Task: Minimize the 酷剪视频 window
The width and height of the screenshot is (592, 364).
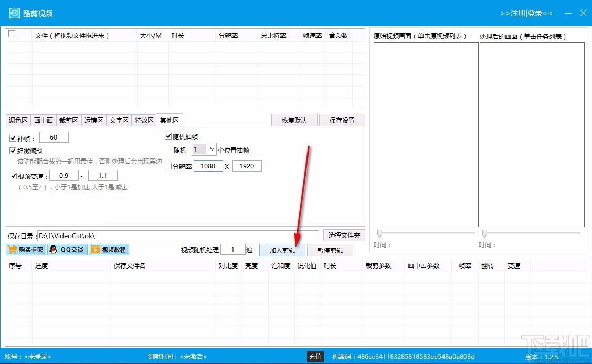Action: [568, 13]
